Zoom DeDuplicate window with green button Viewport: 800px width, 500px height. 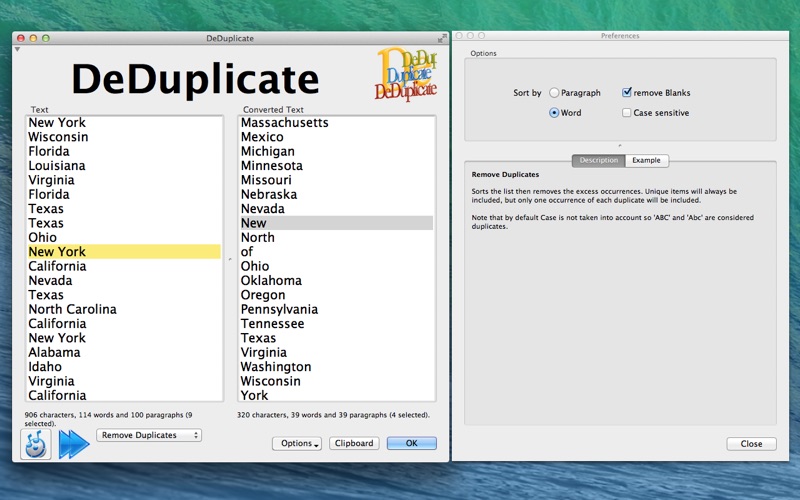pyautogui.click(x=45, y=38)
